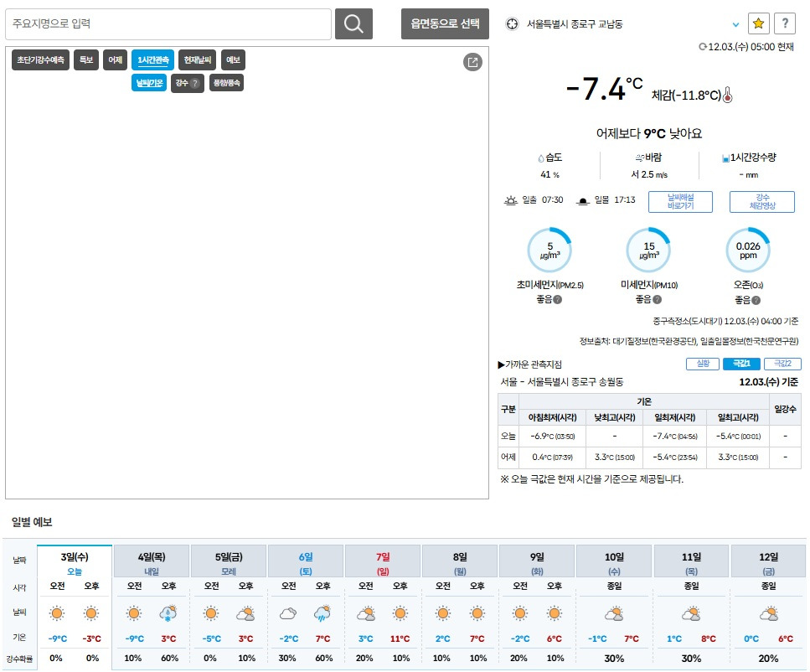Viewport: 810px width, 672px height.
Task: Switch to 실황 view
Action: point(703,364)
